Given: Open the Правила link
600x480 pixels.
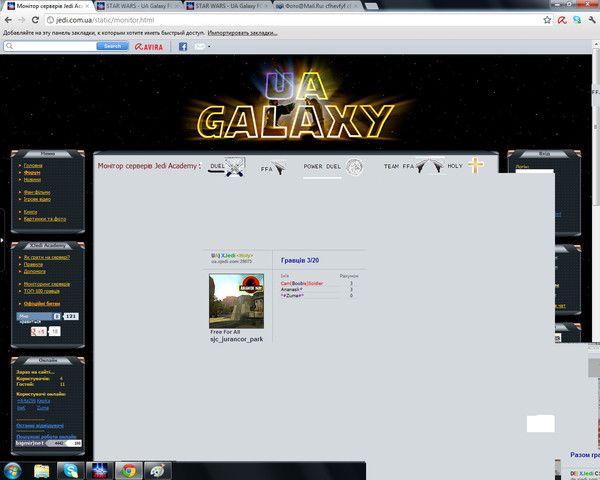Looking at the screenshot, I should (x=33, y=264).
